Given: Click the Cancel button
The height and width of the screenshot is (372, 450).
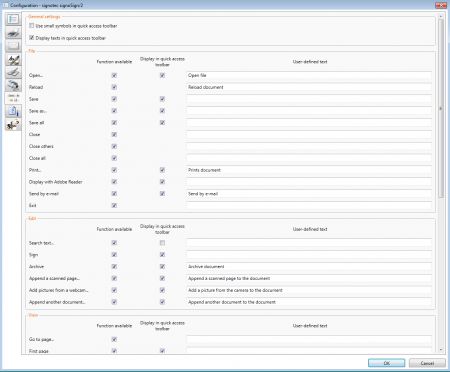Looking at the screenshot, I should (427, 363).
